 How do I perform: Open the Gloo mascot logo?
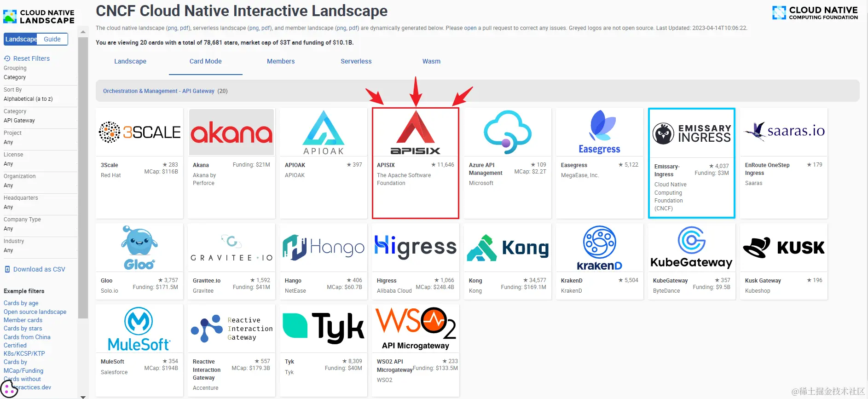pyautogui.click(x=139, y=248)
